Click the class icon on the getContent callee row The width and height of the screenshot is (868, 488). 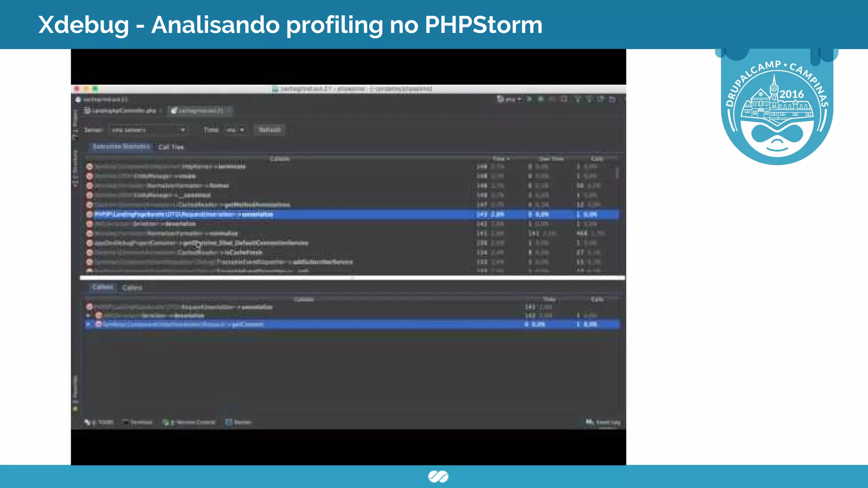99,324
